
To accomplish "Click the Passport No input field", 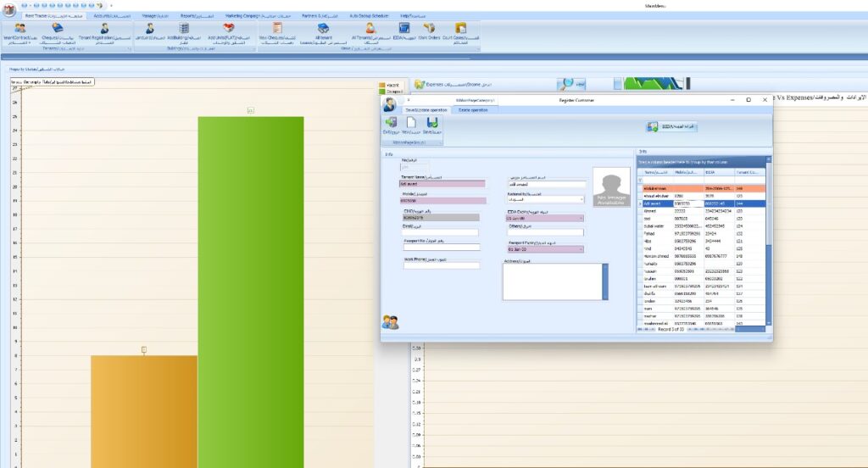I will pos(442,248).
